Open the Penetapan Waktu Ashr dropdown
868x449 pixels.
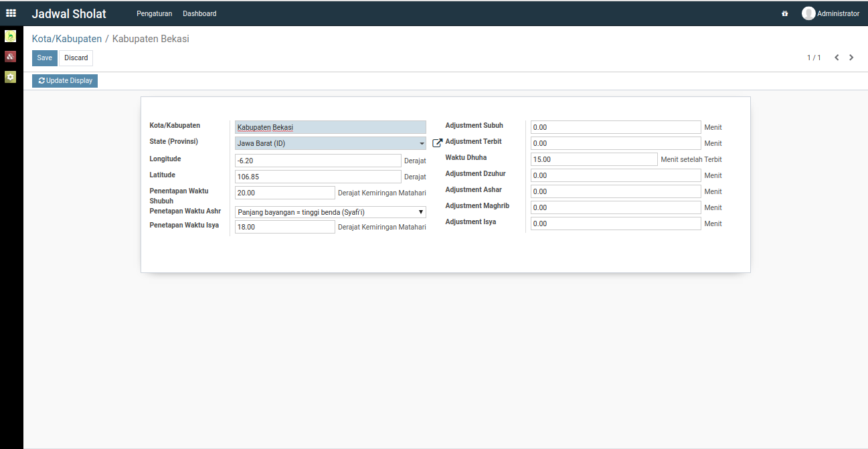pyautogui.click(x=331, y=212)
